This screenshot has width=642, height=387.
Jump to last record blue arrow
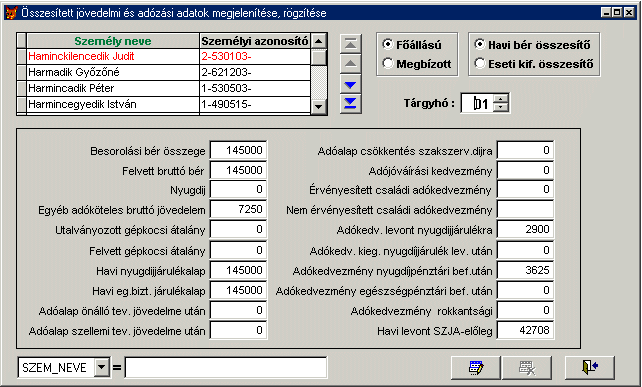[x=350, y=104]
